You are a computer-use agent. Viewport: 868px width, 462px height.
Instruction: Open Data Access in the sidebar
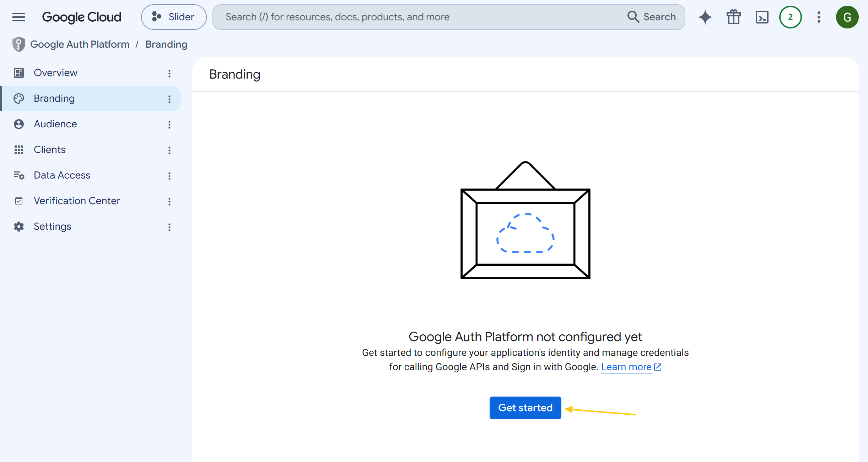click(91, 175)
